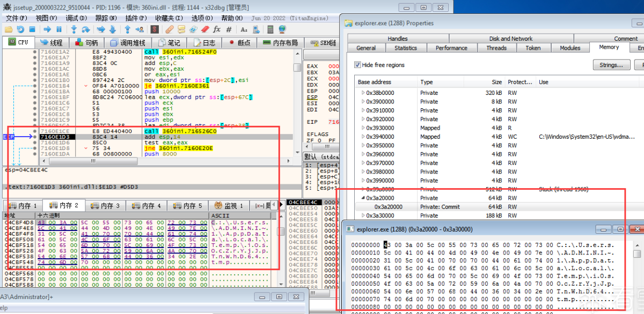Select the 04CBEE4C stack address row
Screen dimensions: 644x314
click(x=304, y=202)
